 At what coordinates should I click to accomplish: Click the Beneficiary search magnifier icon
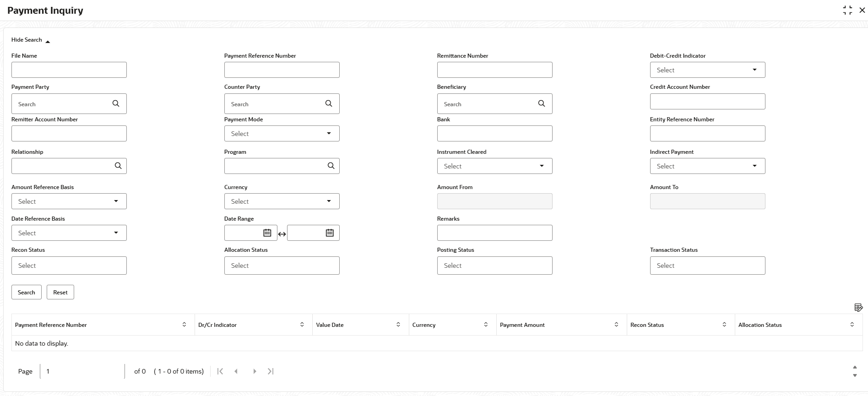click(x=542, y=103)
